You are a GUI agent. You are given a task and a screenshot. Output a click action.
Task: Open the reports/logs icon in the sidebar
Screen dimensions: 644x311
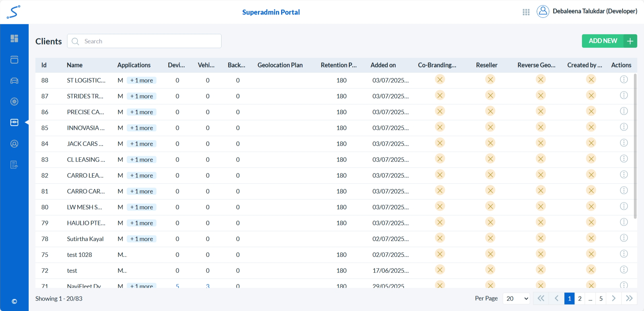pyautogui.click(x=14, y=164)
